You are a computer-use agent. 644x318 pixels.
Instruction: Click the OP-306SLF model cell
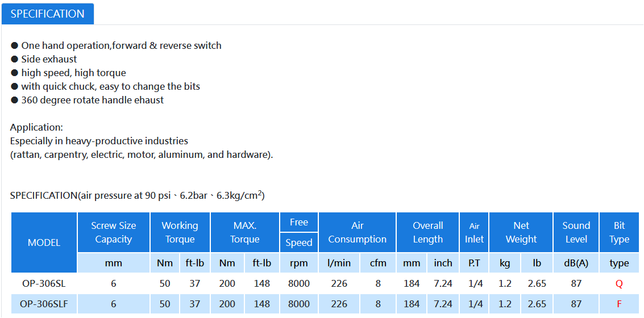pos(44,304)
